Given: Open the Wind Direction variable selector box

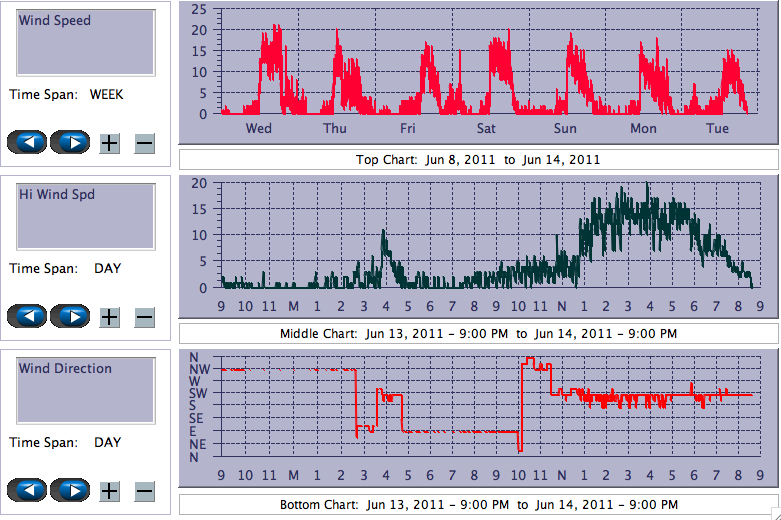Looking at the screenshot, I should click(x=85, y=390).
